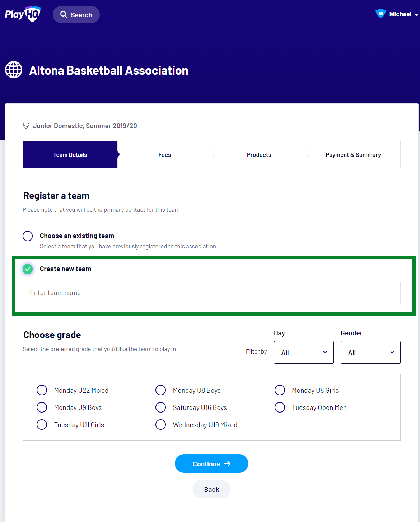Screen dimensions: 420x522
Task: Open the Day filter dropdown
Action: pyautogui.click(x=304, y=352)
